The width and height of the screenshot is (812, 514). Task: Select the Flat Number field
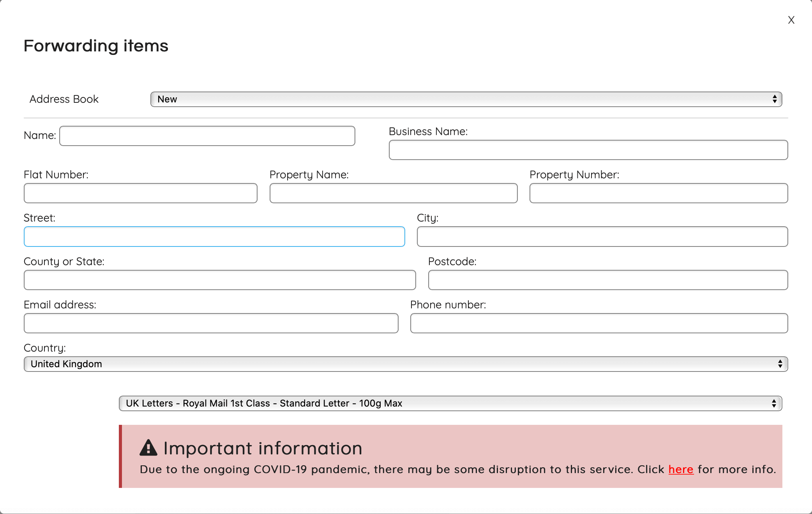(140, 193)
